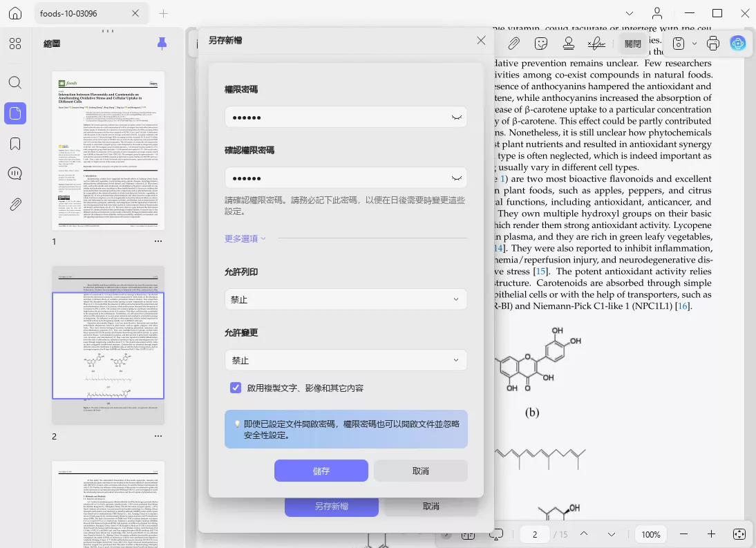The height and width of the screenshot is (548, 756).
Task: Print the document with printer icon
Action: point(713,44)
